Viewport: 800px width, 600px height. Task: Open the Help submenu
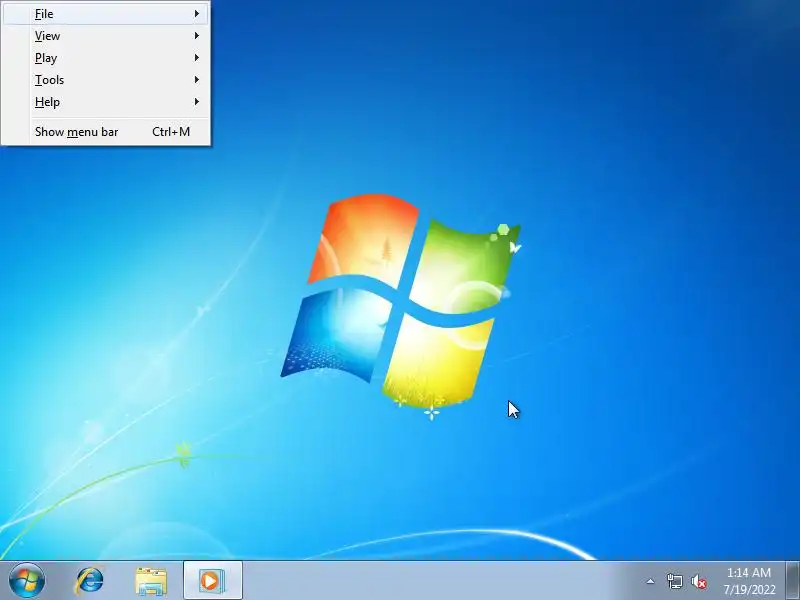106,102
